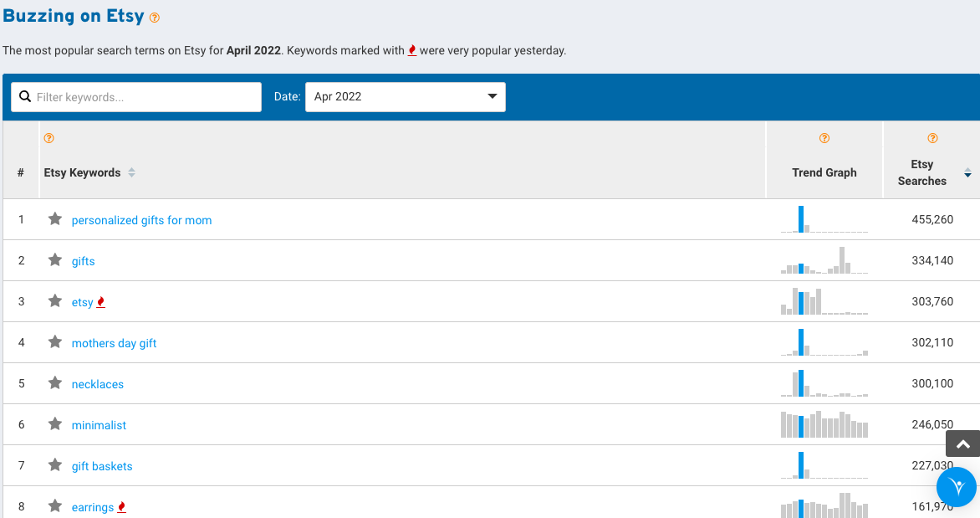The height and width of the screenshot is (518, 980).
Task: Open the 'etsy' keyword link
Action: point(83,302)
